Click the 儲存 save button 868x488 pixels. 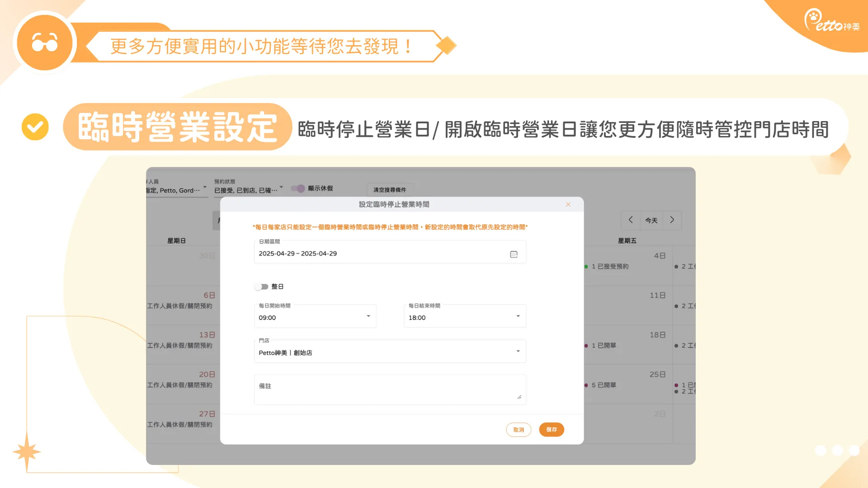(552, 430)
